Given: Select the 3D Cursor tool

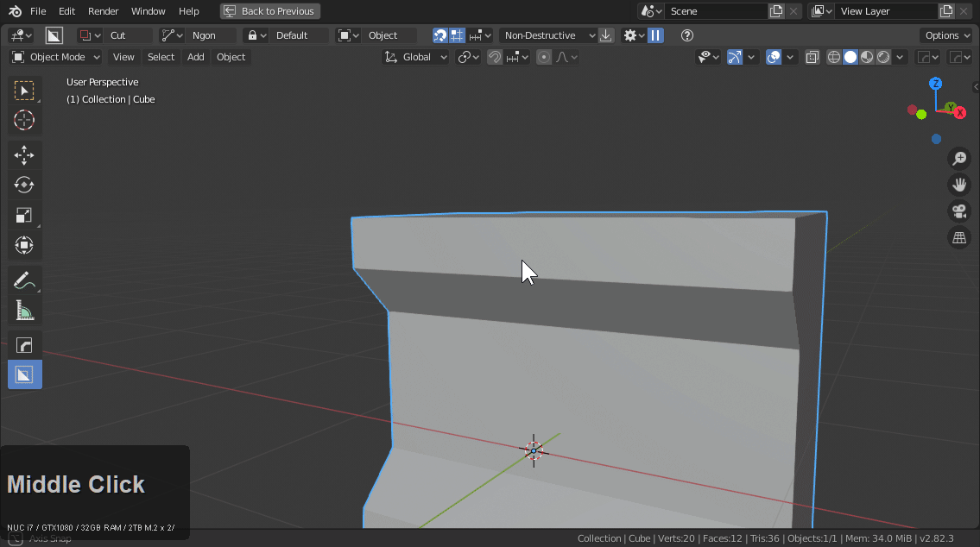Looking at the screenshot, I should (24, 120).
